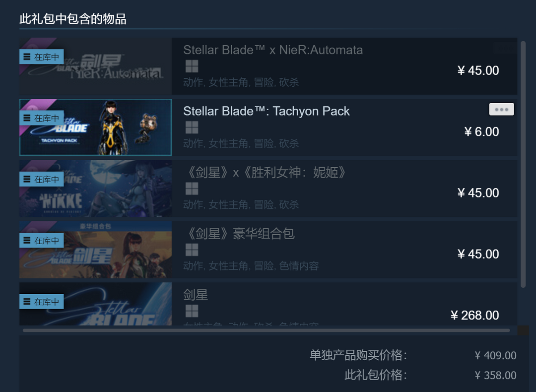Open 《剑星》x《胜利女神：妮姬》 title
This screenshot has width=536, height=392.
(266, 173)
